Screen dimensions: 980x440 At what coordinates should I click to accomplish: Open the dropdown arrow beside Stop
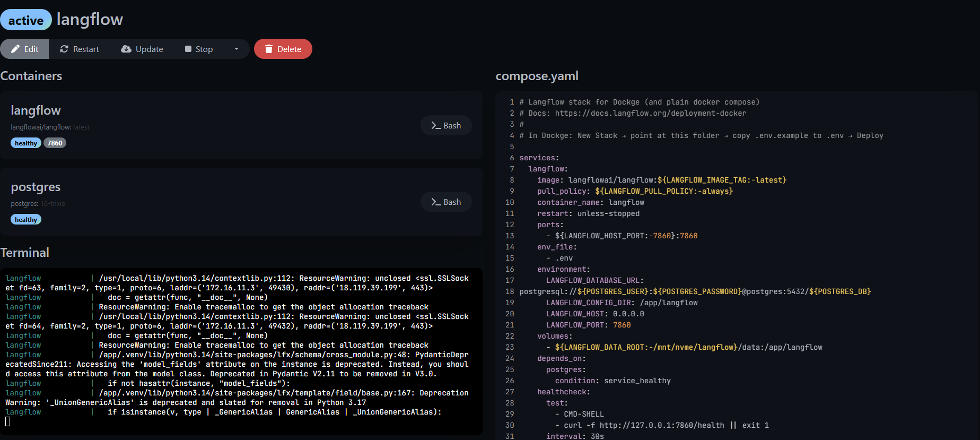coord(237,49)
